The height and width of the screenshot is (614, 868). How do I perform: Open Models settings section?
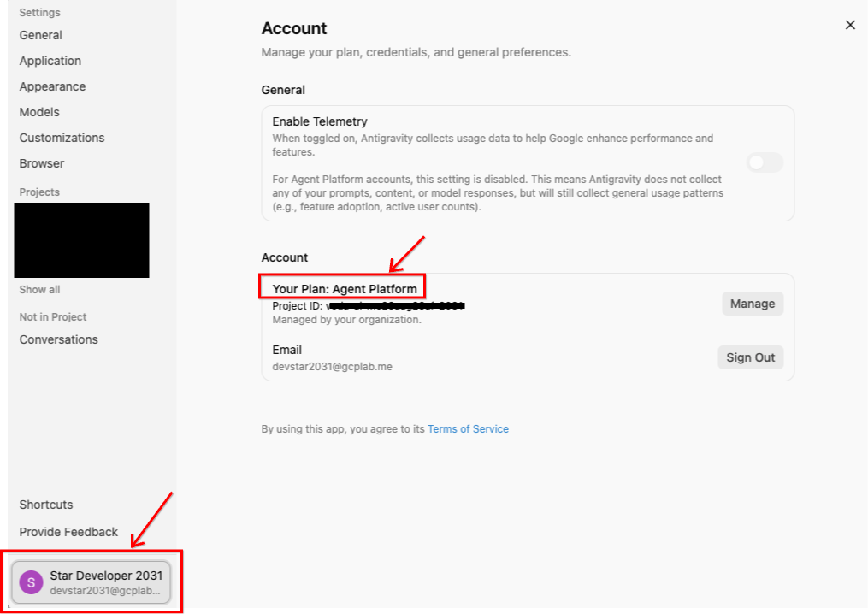pos(39,112)
